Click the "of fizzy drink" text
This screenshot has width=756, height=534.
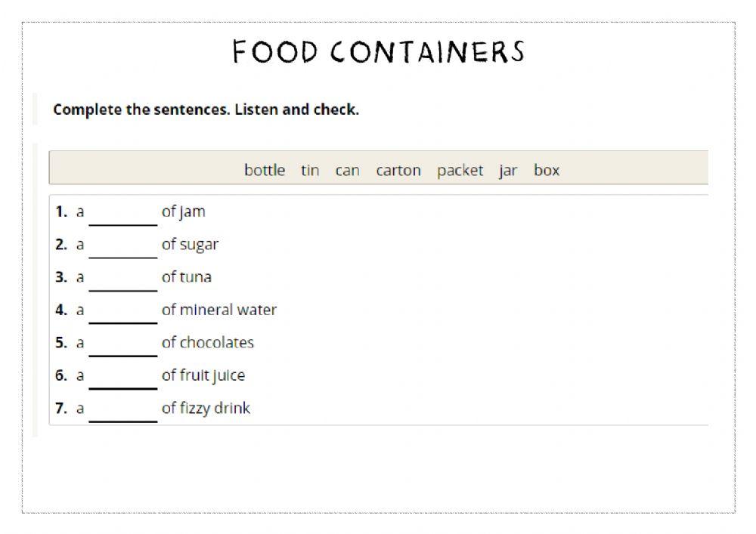point(206,408)
